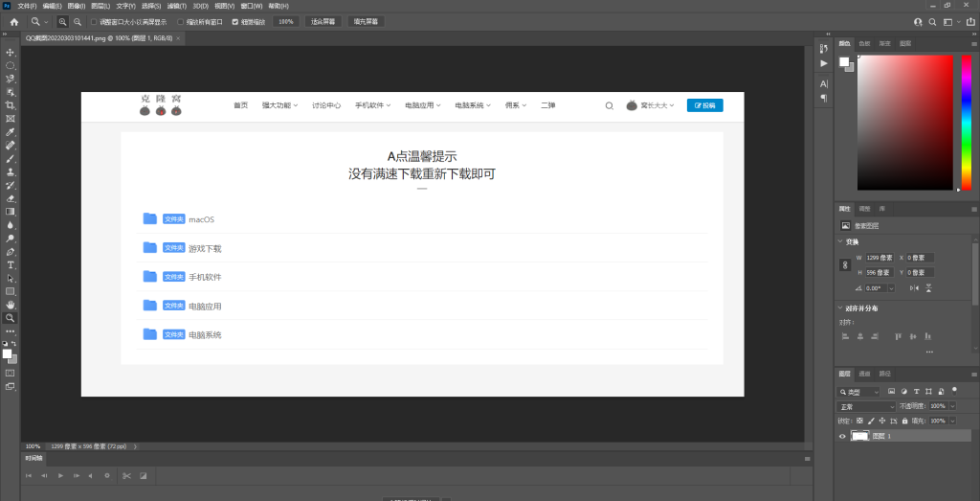Enable zoom all windows checkbox
The image size is (980, 501).
181,21
